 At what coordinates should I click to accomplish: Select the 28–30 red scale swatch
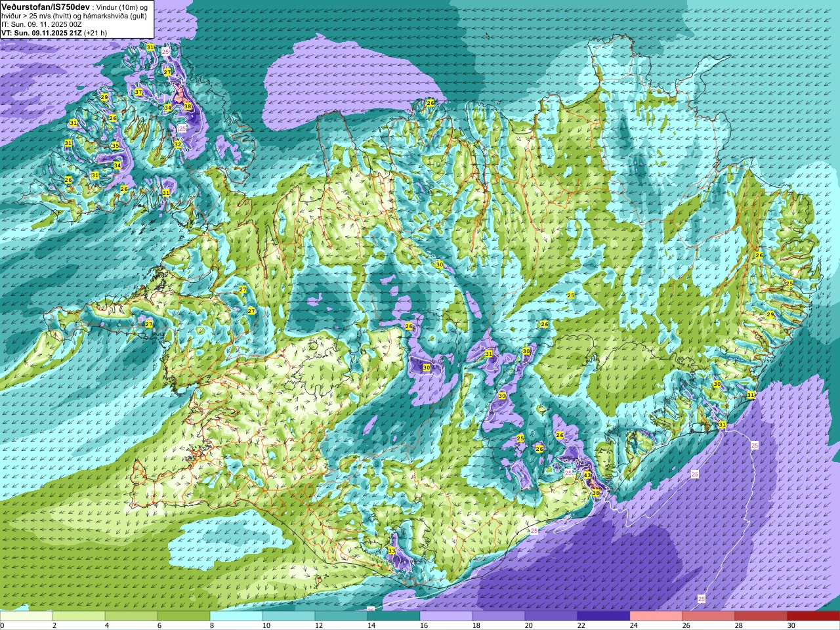point(761,616)
